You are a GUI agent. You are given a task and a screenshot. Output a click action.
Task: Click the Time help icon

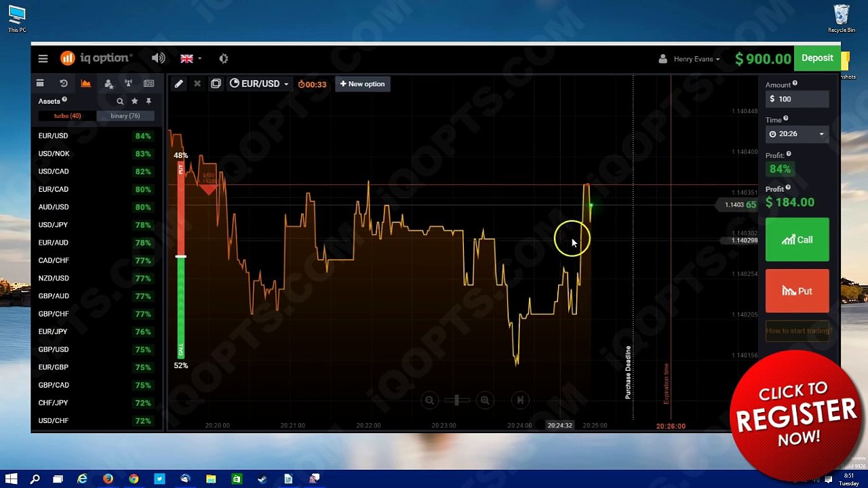coord(786,119)
